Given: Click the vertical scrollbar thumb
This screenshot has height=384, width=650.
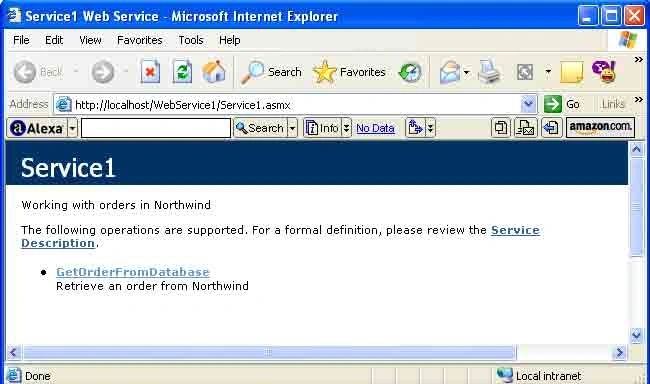Looking at the screenshot, I should 636,206.
